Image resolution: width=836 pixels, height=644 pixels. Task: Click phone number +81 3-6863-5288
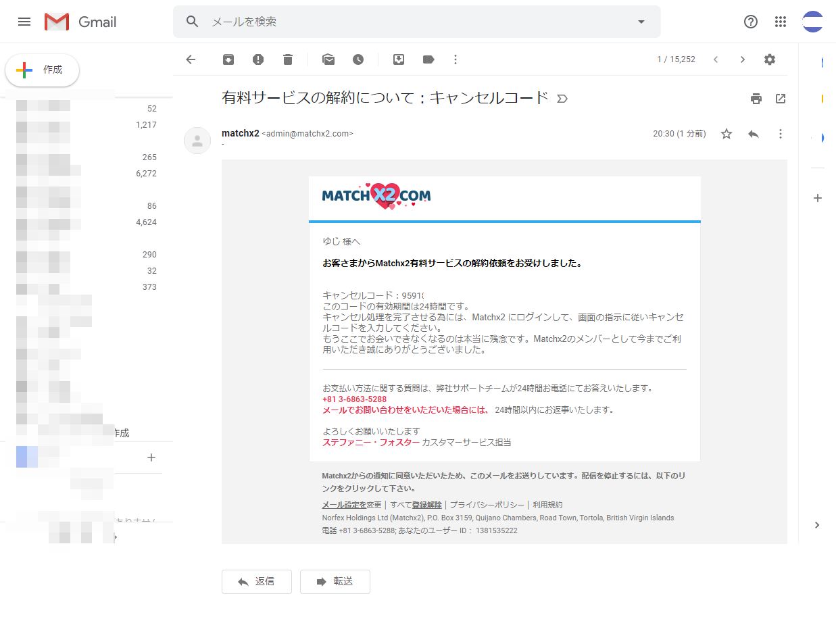(x=355, y=399)
